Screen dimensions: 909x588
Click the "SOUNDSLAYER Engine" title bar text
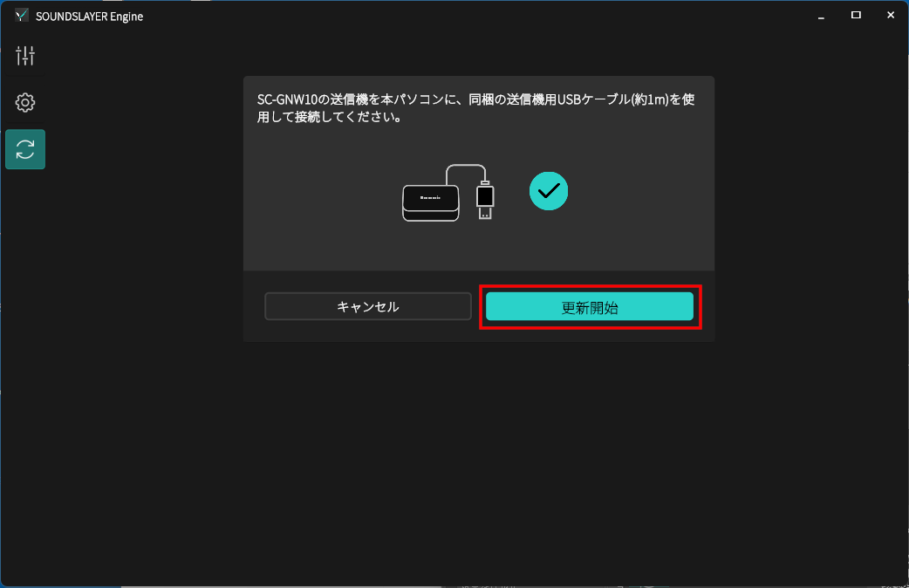(90, 17)
